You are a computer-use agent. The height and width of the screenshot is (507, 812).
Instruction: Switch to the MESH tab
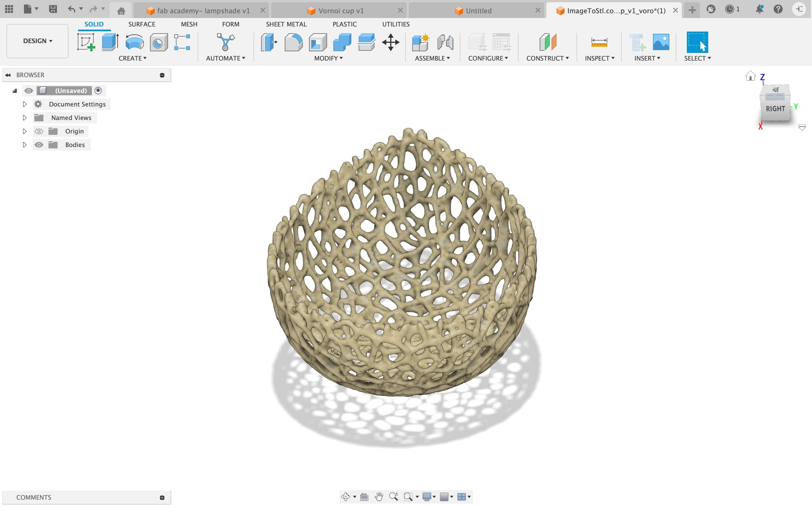(189, 24)
